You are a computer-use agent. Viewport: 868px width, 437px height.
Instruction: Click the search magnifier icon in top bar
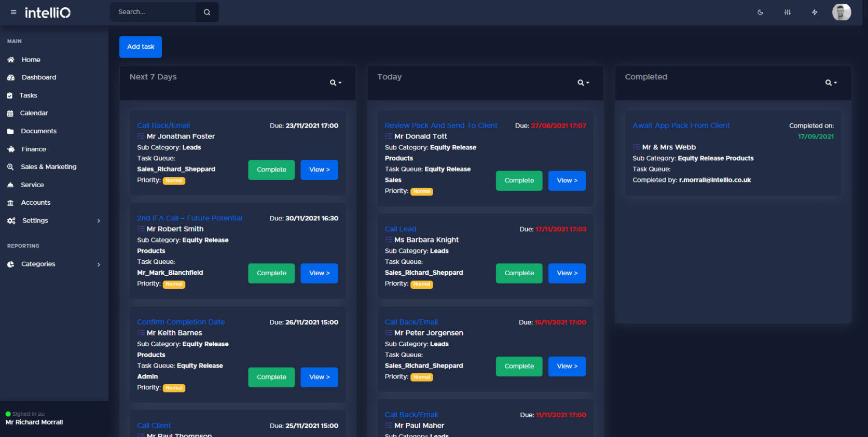click(207, 12)
